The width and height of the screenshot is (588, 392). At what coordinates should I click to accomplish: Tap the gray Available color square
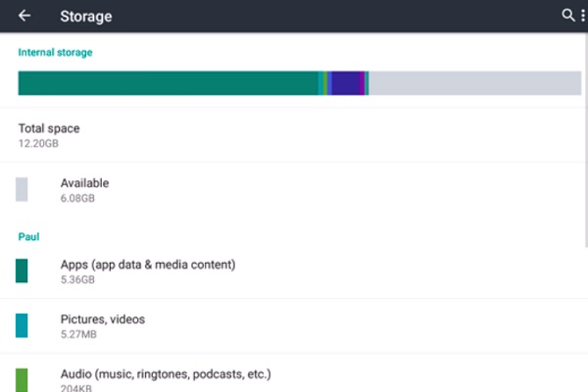click(x=22, y=190)
